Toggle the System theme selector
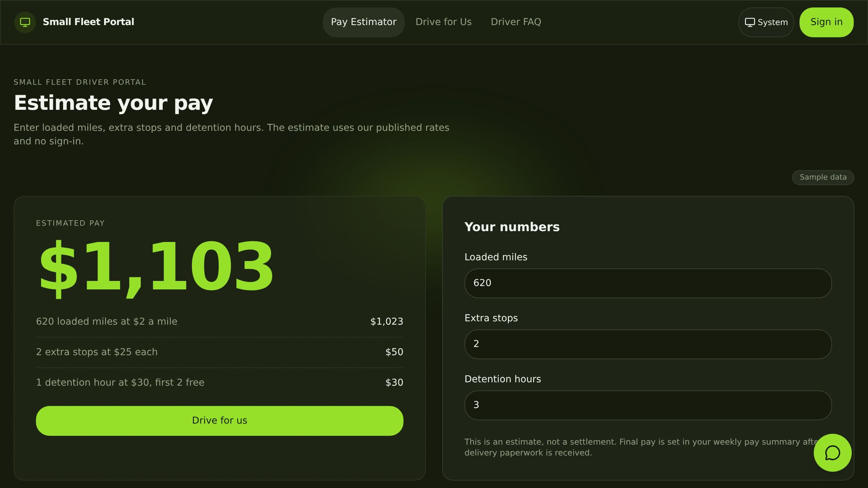868x488 pixels. pos(766,22)
